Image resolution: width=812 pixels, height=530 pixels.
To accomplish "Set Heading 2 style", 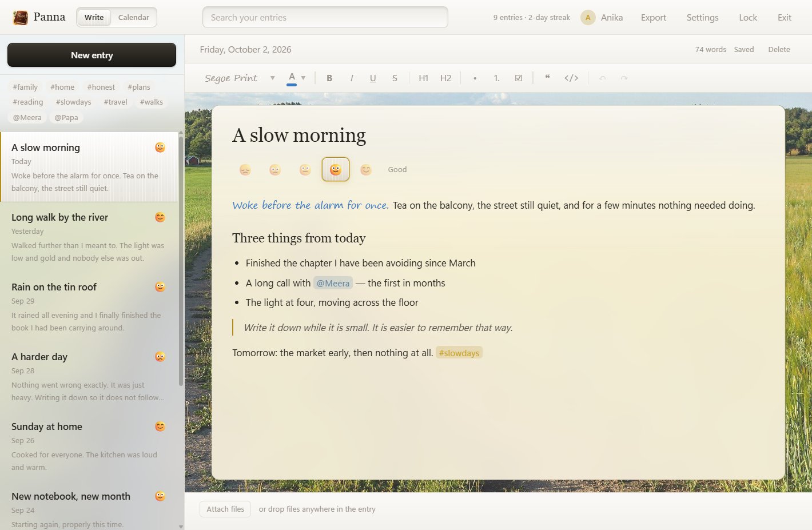I will pos(446,78).
